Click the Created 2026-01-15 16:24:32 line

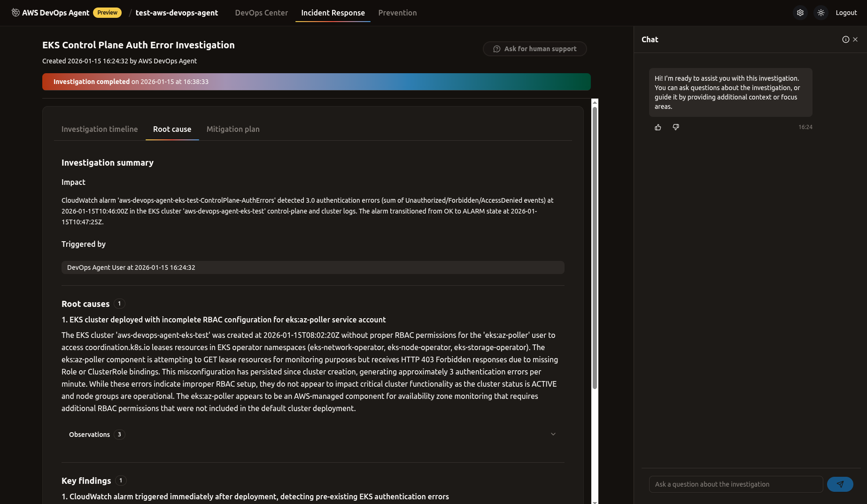pyautogui.click(x=120, y=61)
